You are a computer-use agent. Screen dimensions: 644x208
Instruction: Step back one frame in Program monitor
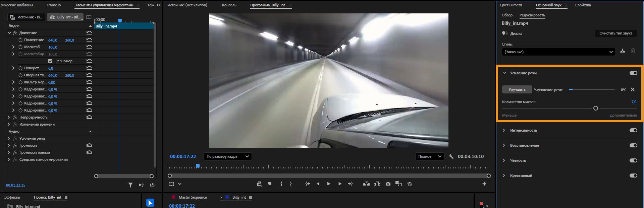tap(318, 184)
